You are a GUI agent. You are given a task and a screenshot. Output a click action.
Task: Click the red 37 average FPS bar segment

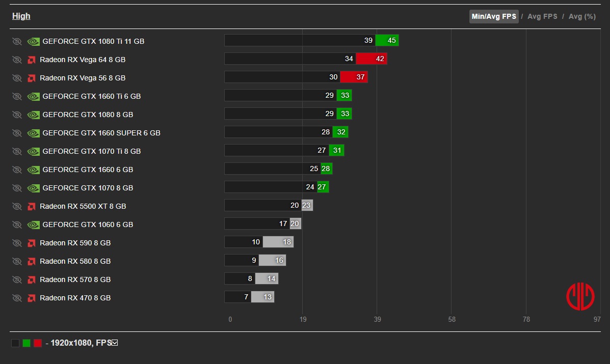tap(354, 77)
